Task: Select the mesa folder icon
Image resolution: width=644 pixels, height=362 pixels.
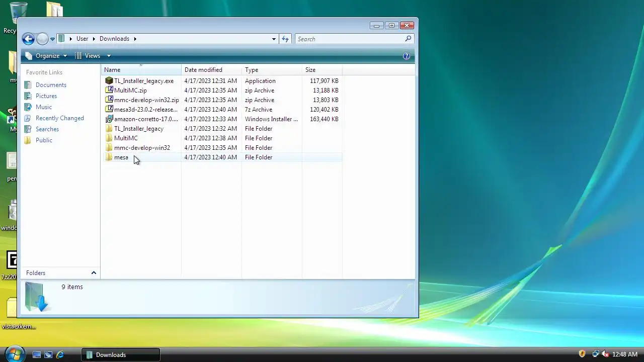Action: click(x=109, y=157)
